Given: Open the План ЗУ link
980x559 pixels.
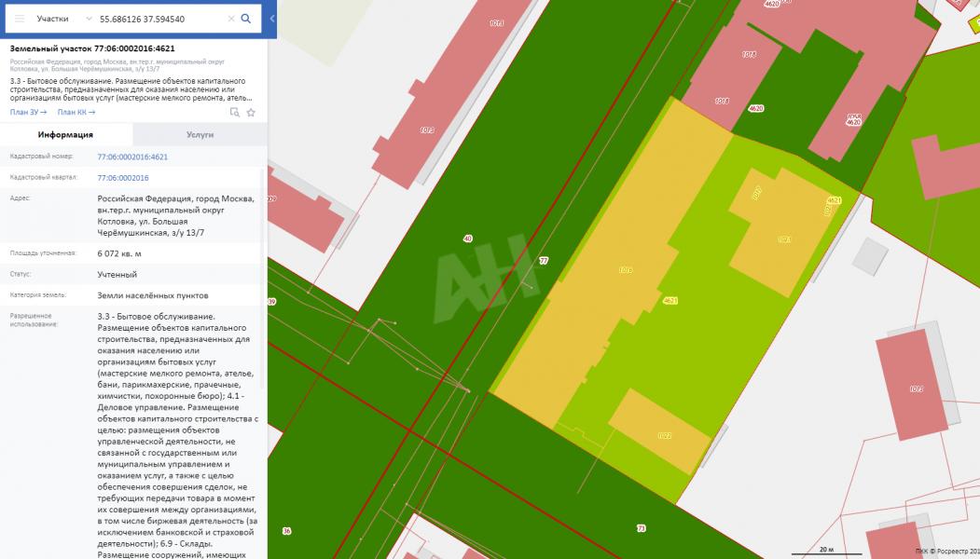Looking at the screenshot, I should pyautogui.click(x=28, y=113).
